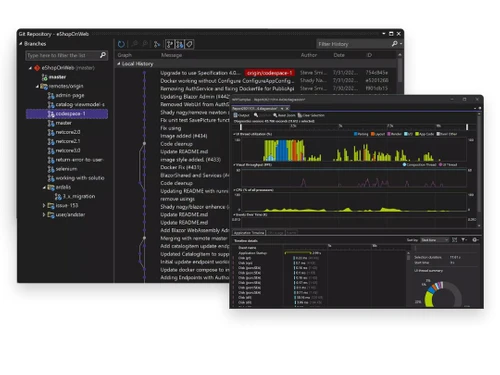Screen dimensions: 500x375
Task: Pin the diagsession document tab
Action: (282, 108)
